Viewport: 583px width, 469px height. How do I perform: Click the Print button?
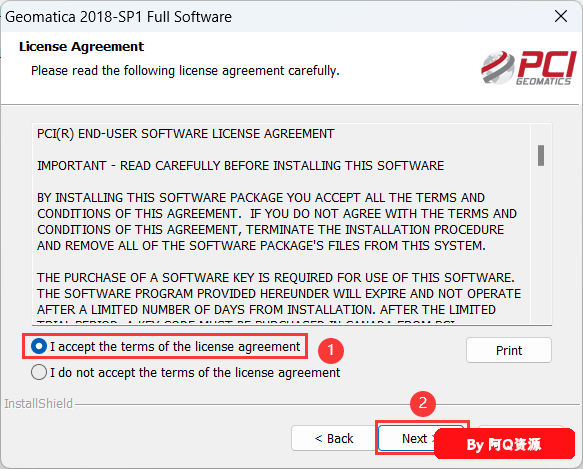[x=509, y=350]
